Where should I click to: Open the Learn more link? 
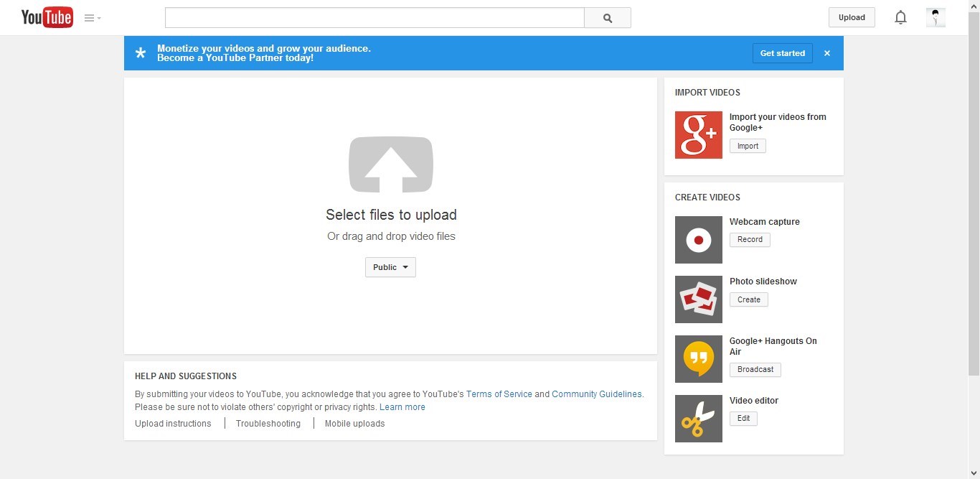pyautogui.click(x=402, y=407)
